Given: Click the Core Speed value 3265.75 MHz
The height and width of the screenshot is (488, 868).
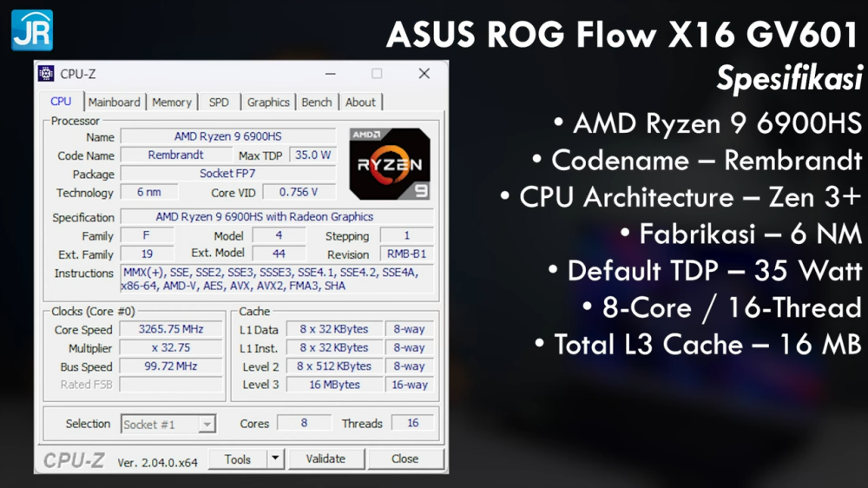Looking at the screenshot, I should pyautogui.click(x=171, y=329).
